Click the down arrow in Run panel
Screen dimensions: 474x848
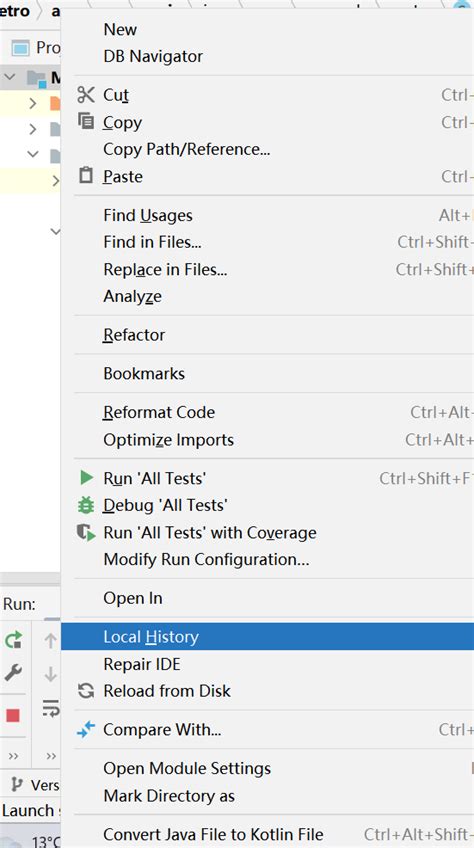(50, 674)
